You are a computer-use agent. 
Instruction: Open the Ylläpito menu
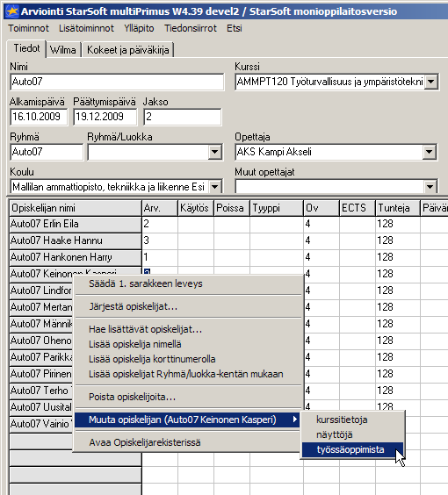[x=139, y=28]
